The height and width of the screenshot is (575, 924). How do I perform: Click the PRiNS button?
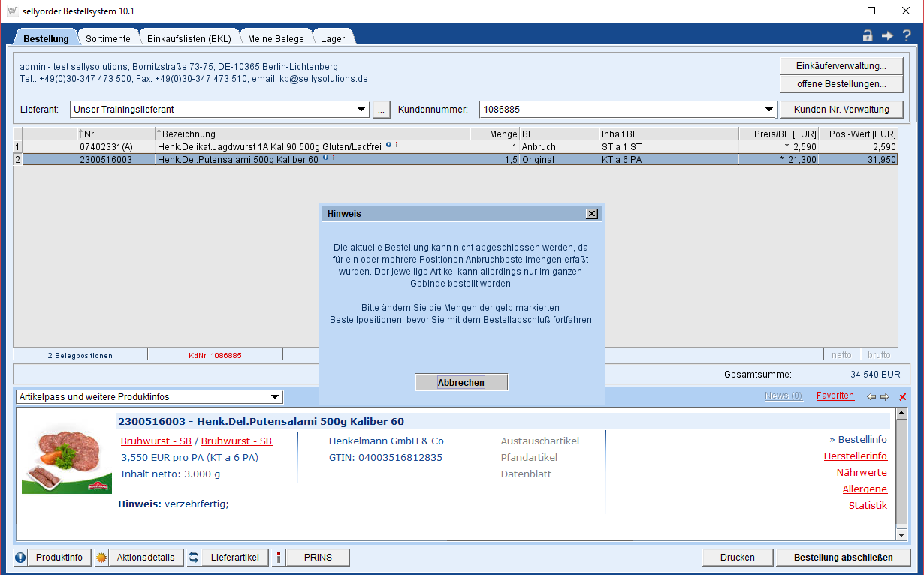pyautogui.click(x=318, y=558)
